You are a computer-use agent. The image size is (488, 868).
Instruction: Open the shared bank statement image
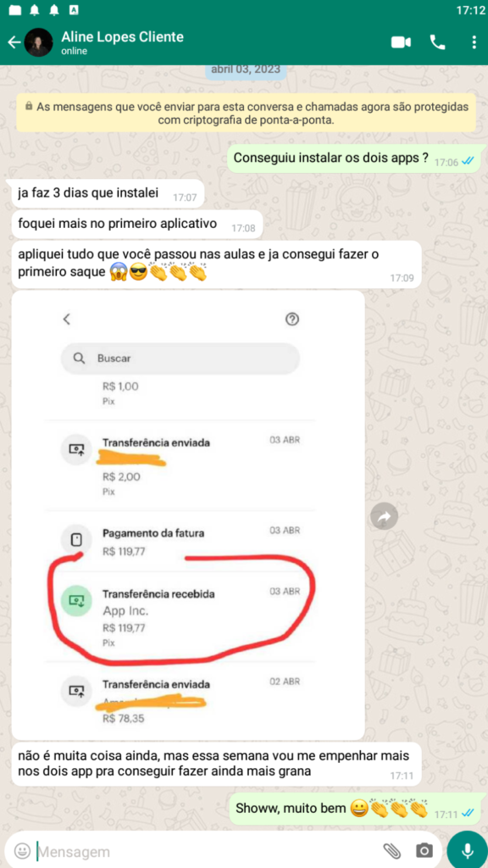[188, 515]
